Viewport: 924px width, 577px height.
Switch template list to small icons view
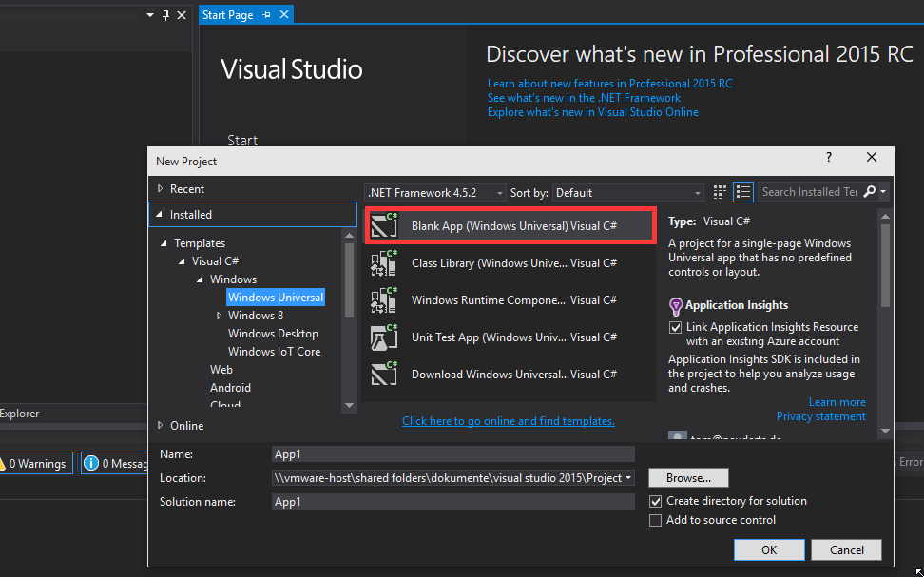click(720, 192)
